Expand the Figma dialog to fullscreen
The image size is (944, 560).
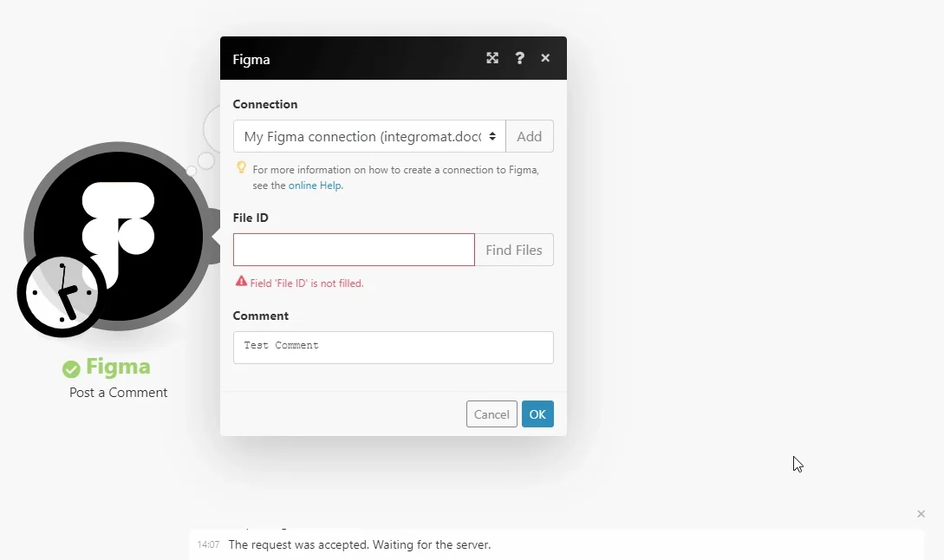coord(492,58)
